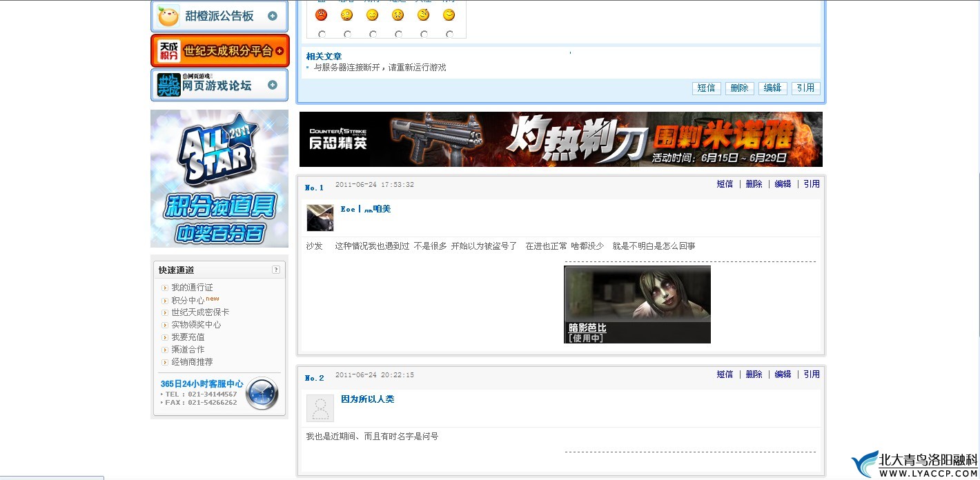The width and height of the screenshot is (980, 480).
Task: Open 世纪天成密保卡 quick link
Action: [200, 312]
